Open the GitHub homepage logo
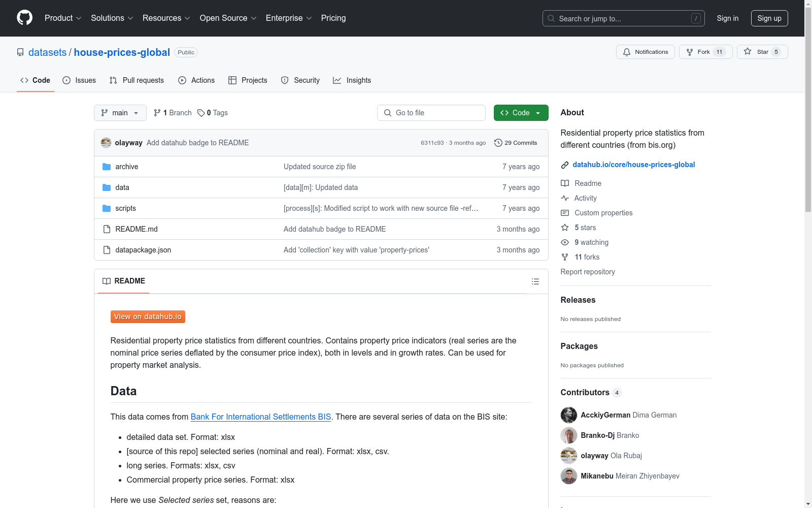 24,18
